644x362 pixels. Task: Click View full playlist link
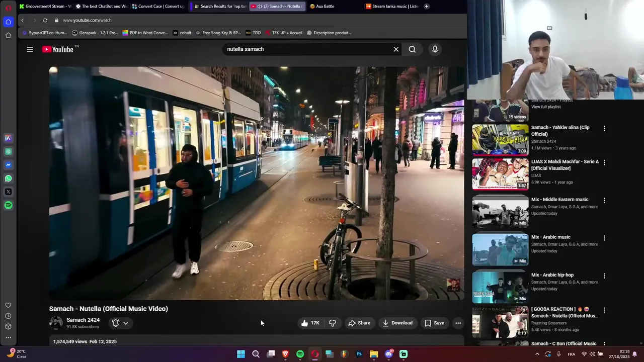point(546,107)
